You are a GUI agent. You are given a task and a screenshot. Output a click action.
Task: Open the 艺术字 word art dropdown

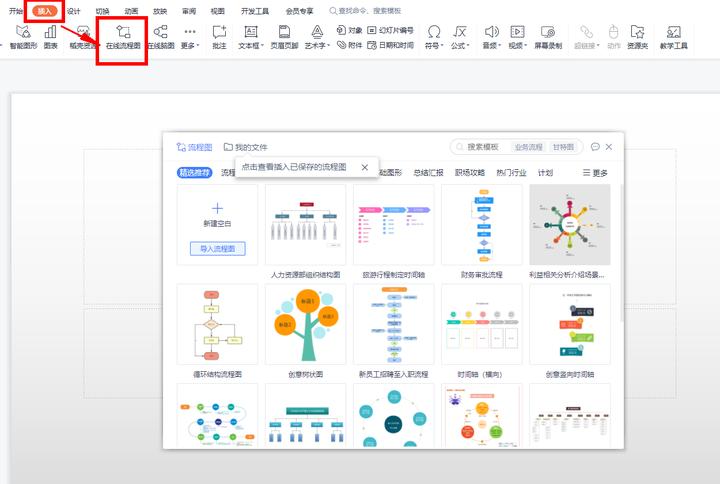click(317, 37)
